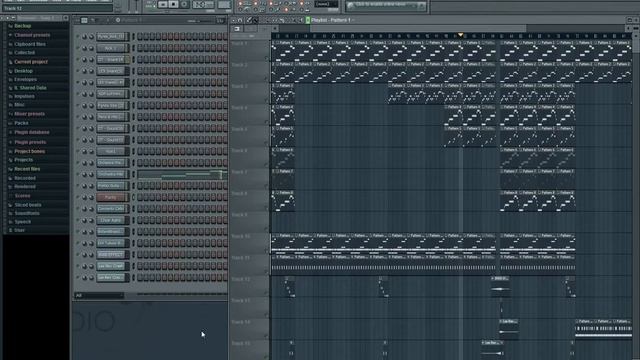Expand the Project bones folder
Screen dimensions: 640x360
click(x=29, y=151)
